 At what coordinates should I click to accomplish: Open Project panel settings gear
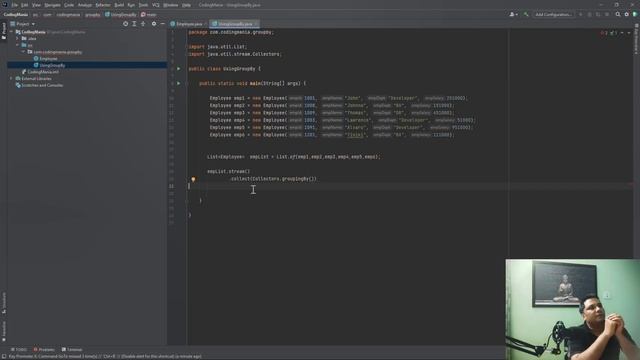(154, 24)
